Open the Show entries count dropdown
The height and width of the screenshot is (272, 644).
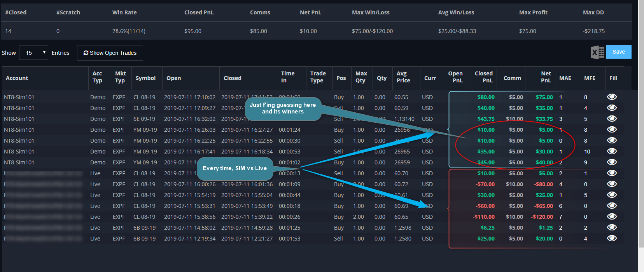point(33,53)
